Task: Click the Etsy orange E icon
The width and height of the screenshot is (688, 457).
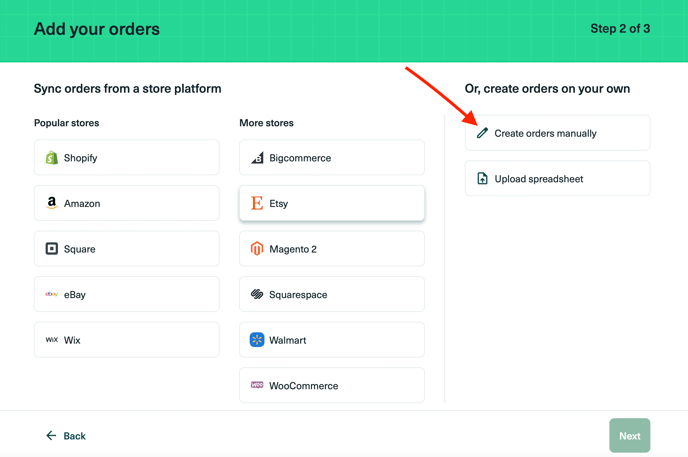Action: (x=257, y=203)
